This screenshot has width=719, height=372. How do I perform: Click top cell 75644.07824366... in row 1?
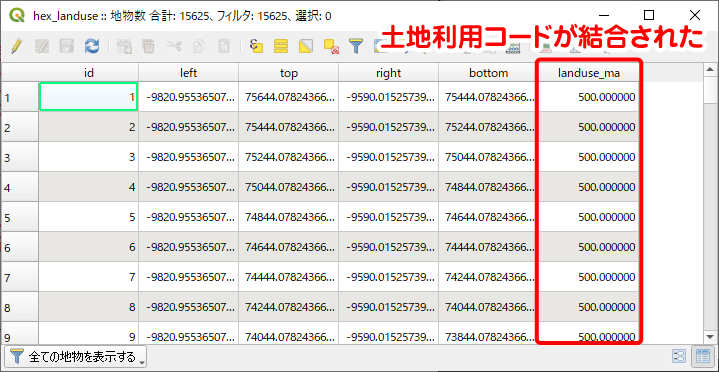click(288, 97)
